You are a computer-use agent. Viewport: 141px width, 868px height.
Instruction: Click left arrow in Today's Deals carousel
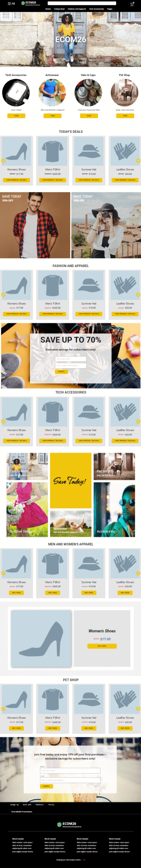(3, 161)
